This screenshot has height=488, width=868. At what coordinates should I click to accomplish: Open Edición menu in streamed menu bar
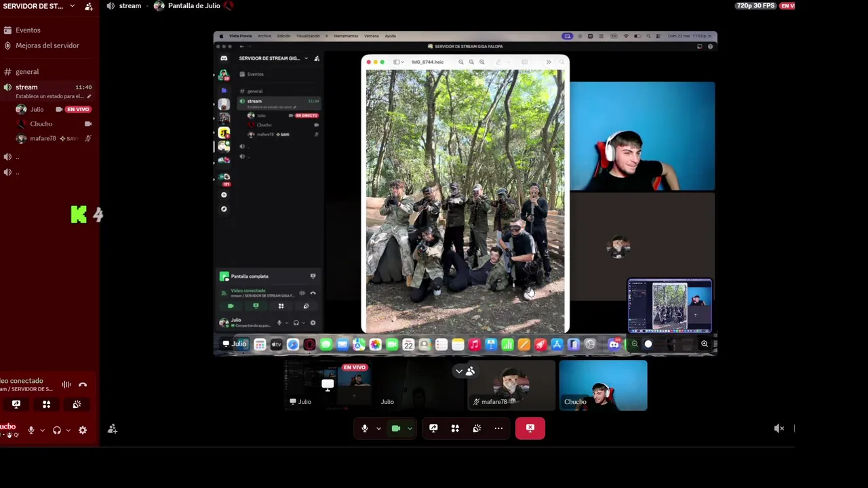tap(283, 36)
